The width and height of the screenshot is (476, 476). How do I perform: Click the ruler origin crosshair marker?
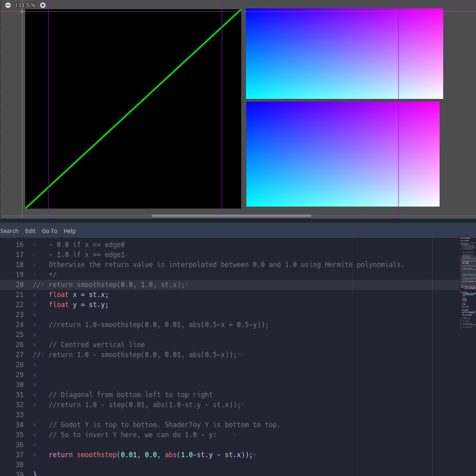pos(22,11)
